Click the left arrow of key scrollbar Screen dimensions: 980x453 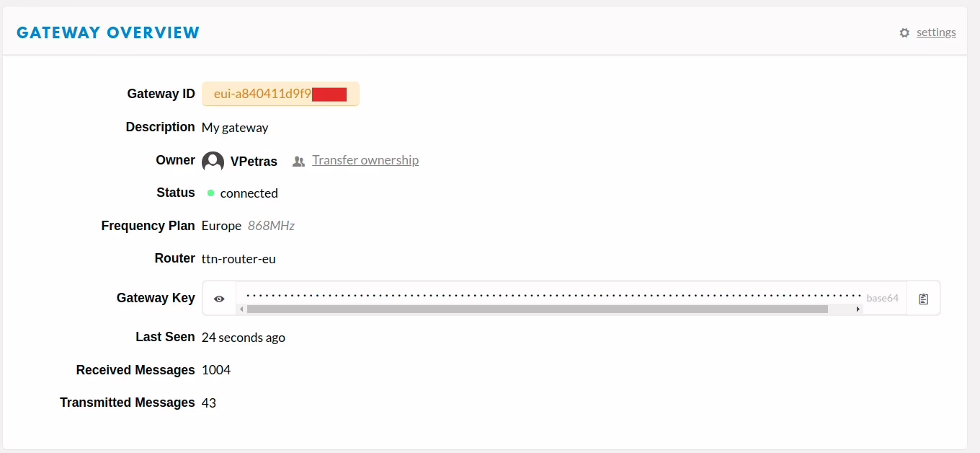242,309
